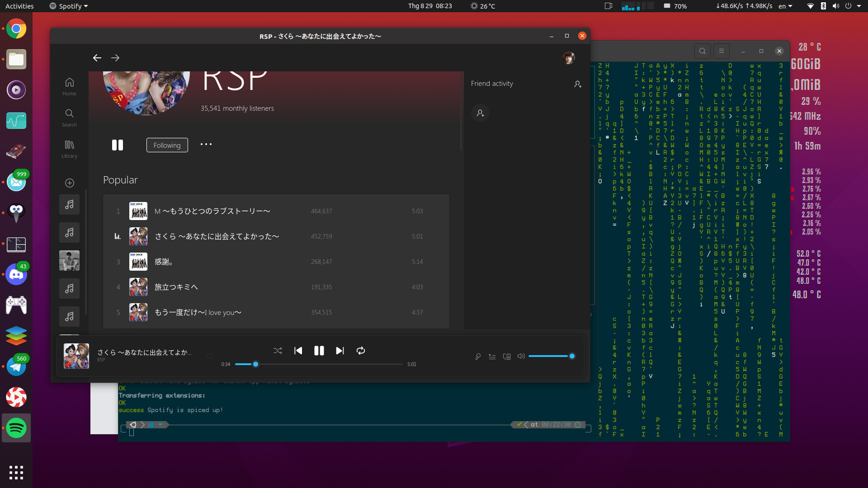Open the system menu power arrow

click(859, 6)
